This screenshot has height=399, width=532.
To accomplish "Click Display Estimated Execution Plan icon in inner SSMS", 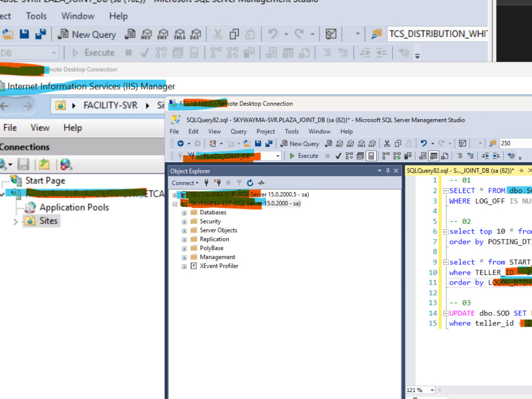I will 349,156.
